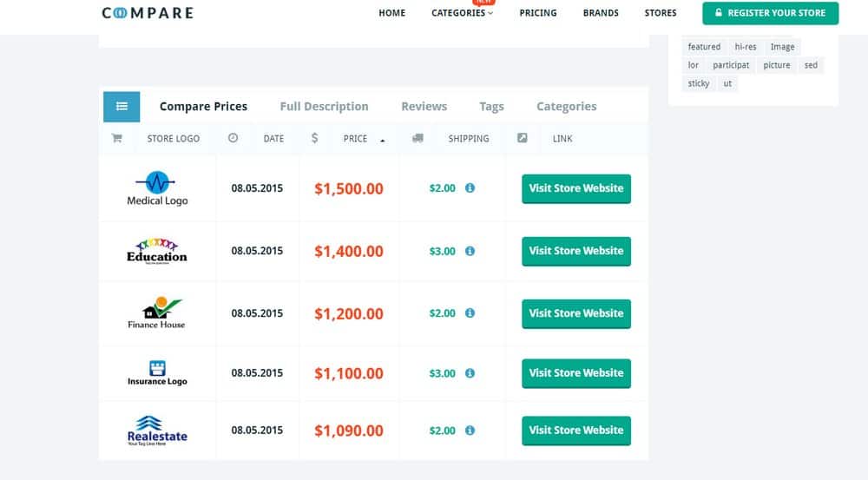Click Register Your Store button
Viewport: 868px width, 480px height.
[x=770, y=13]
